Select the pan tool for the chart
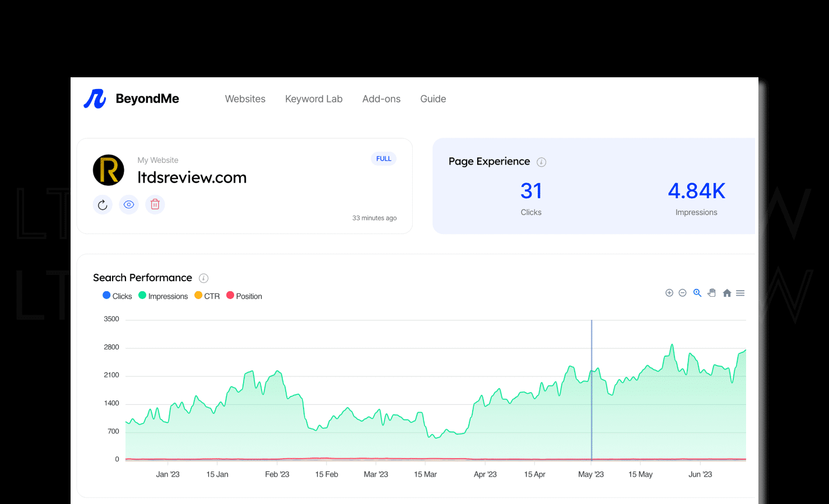Screen dimensions: 829x504 [x=711, y=292]
